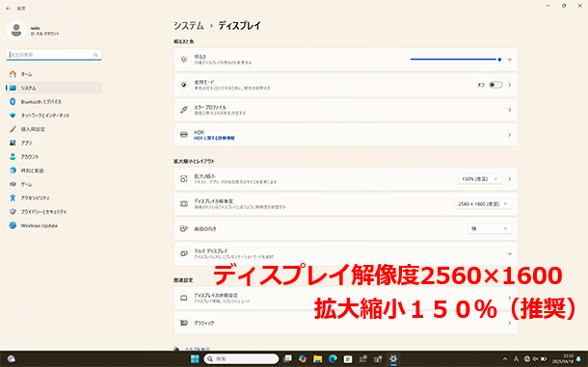Open the weather widget in the taskbar

coord(12,359)
